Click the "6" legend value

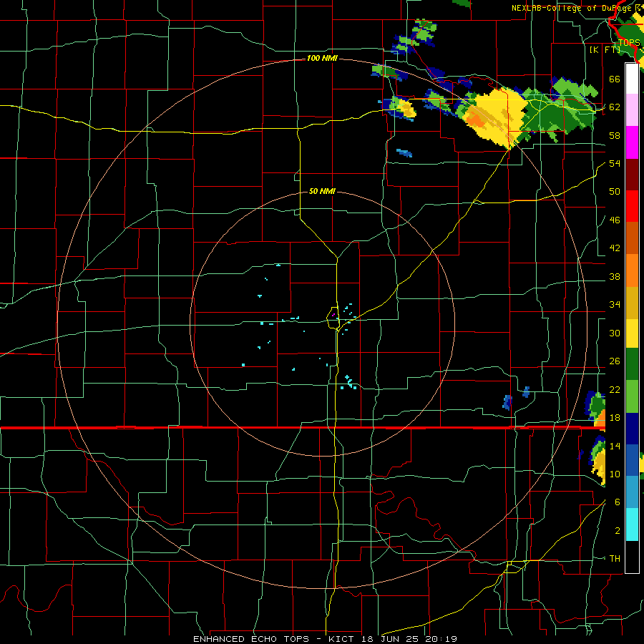click(618, 502)
